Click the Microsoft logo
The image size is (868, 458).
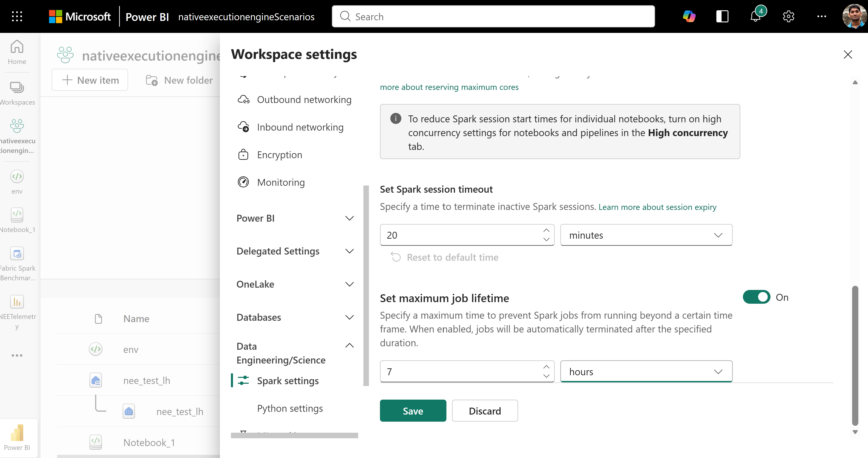tap(80, 17)
